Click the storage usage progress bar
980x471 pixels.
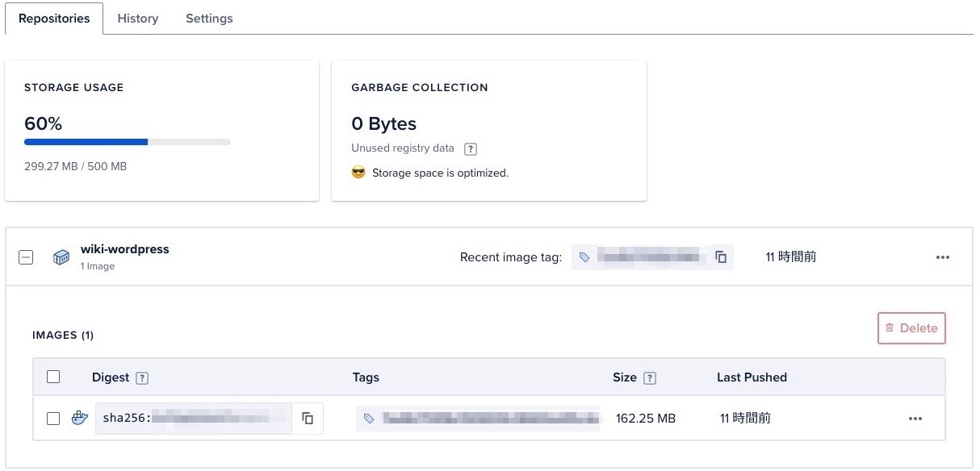tap(128, 142)
